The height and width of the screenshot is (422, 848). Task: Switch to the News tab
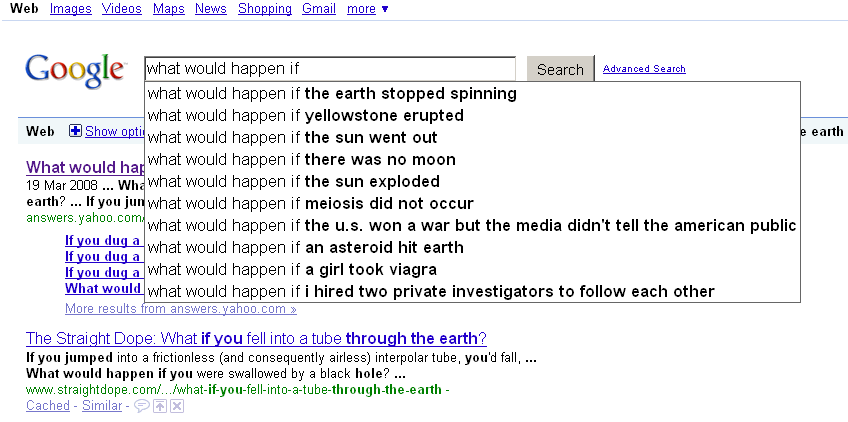(211, 9)
